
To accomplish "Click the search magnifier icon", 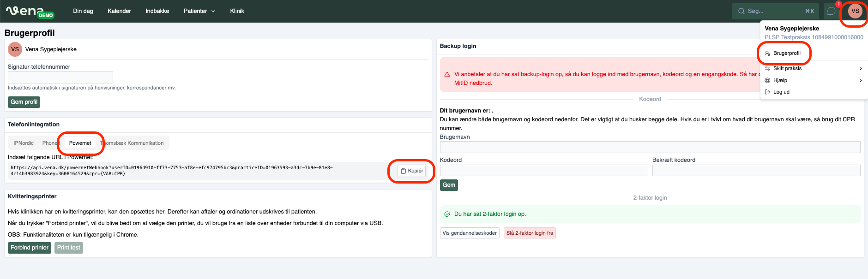I will (741, 11).
